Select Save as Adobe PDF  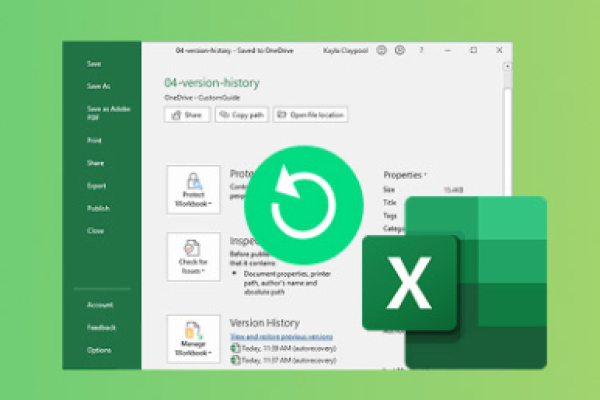click(x=109, y=113)
